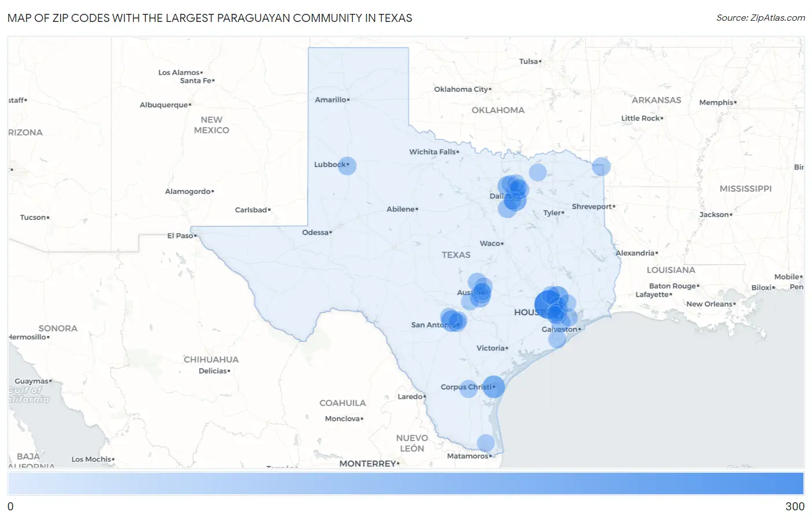Click the Jackson city label
The width and height of the screenshot is (812, 519).
point(716,215)
